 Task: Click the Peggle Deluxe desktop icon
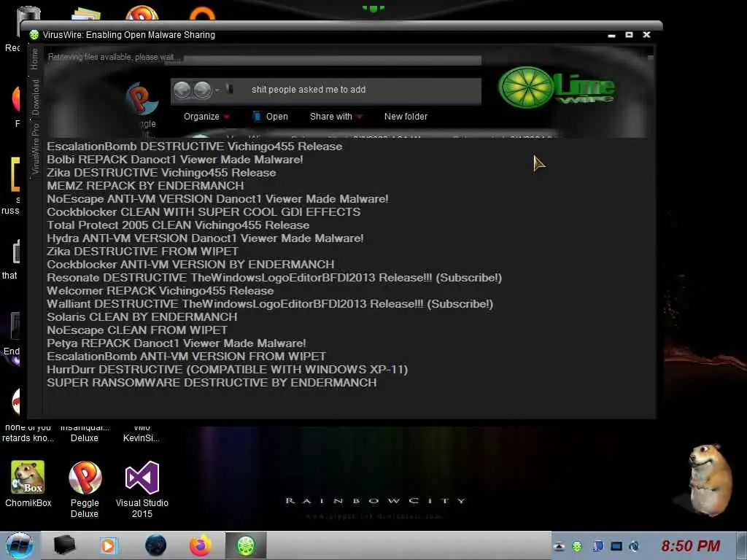pos(85,489)
